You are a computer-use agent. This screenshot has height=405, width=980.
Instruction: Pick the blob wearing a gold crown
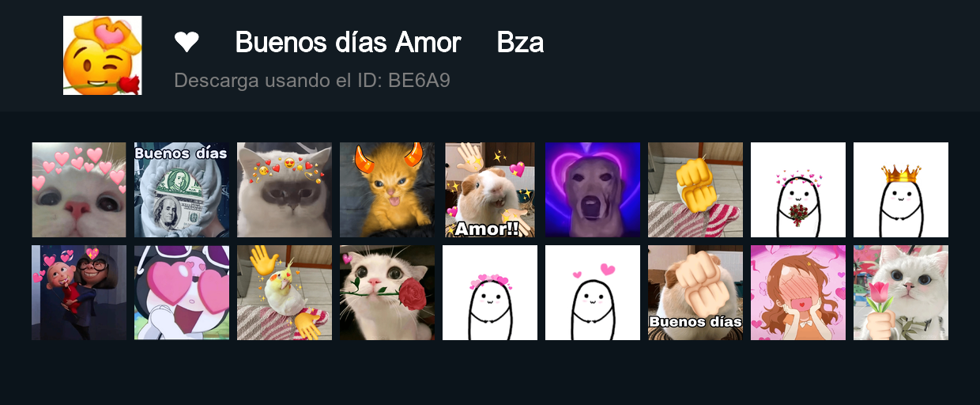pos(901,190)
